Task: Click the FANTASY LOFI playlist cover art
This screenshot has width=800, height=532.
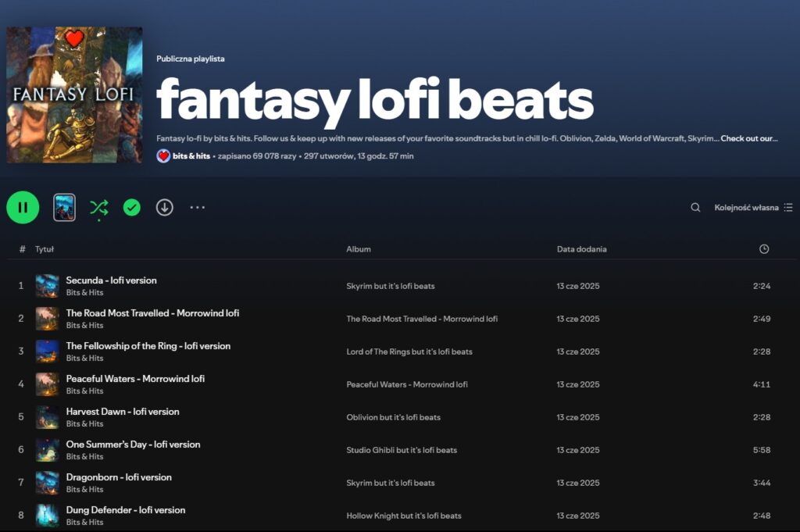Action: click(74, 95)
